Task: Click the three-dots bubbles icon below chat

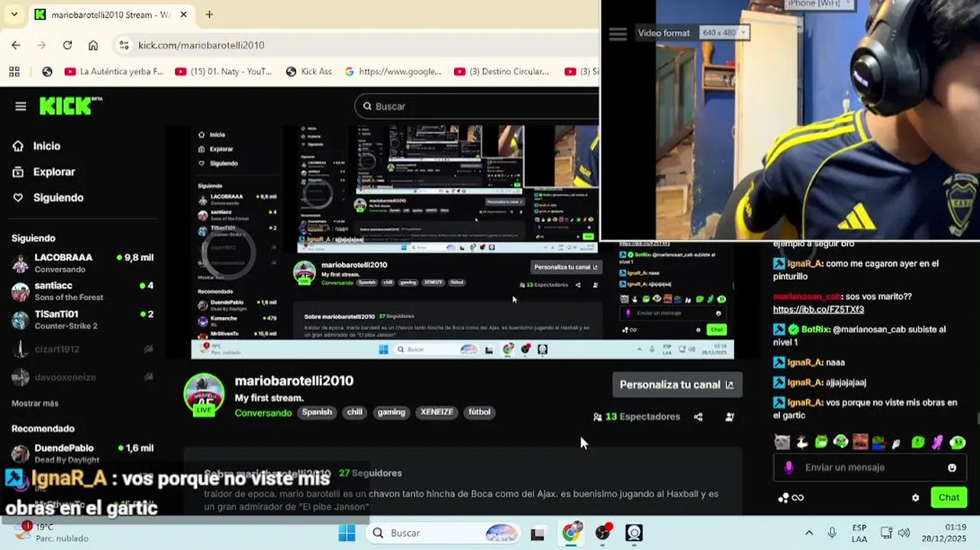Action: coord(783,498)
